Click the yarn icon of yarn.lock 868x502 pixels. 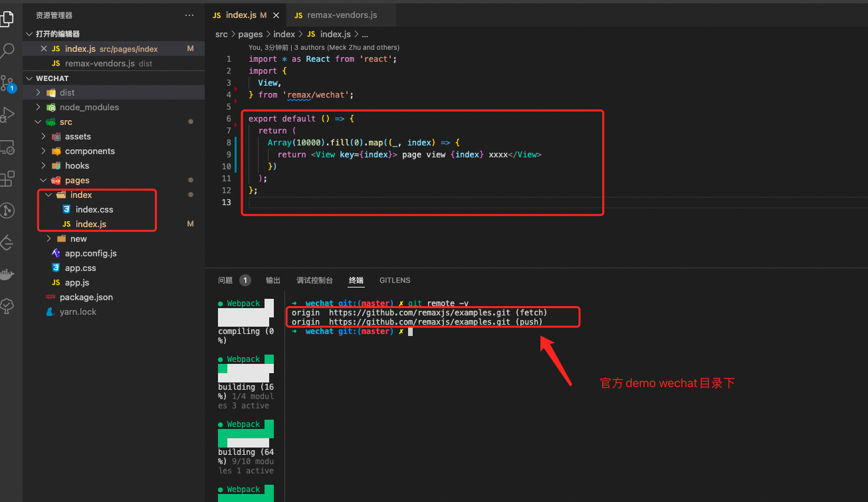point(51,311)
